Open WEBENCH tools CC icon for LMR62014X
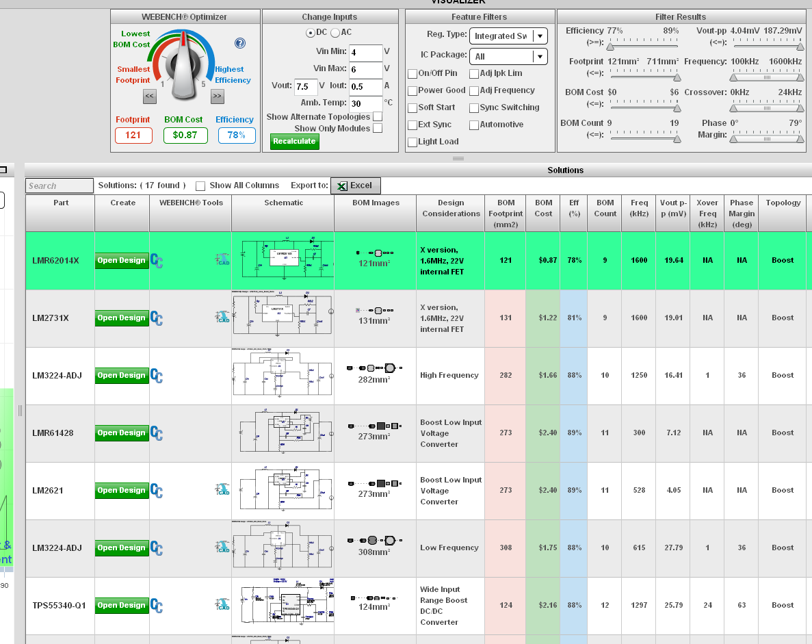This screenshot has width=812, height=644. point(157,261)
